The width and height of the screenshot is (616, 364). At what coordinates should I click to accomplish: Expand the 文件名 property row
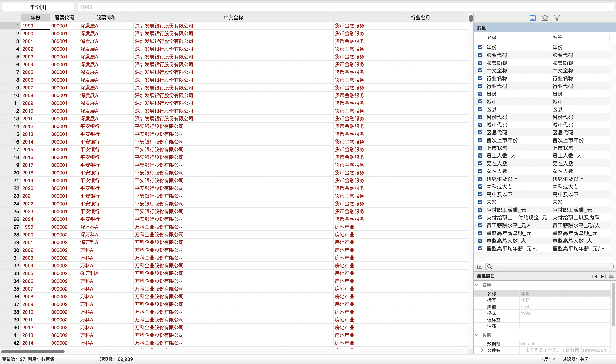482,350
